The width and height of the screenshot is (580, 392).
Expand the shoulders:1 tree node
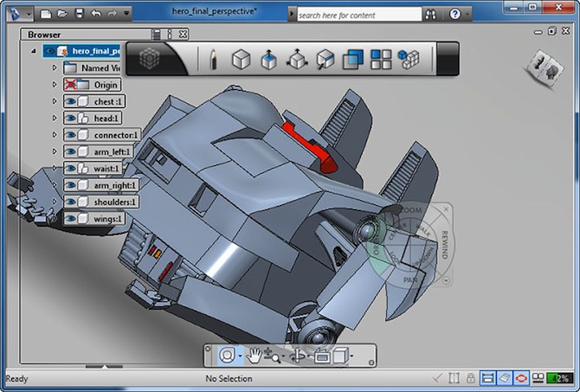click(55, 202)
